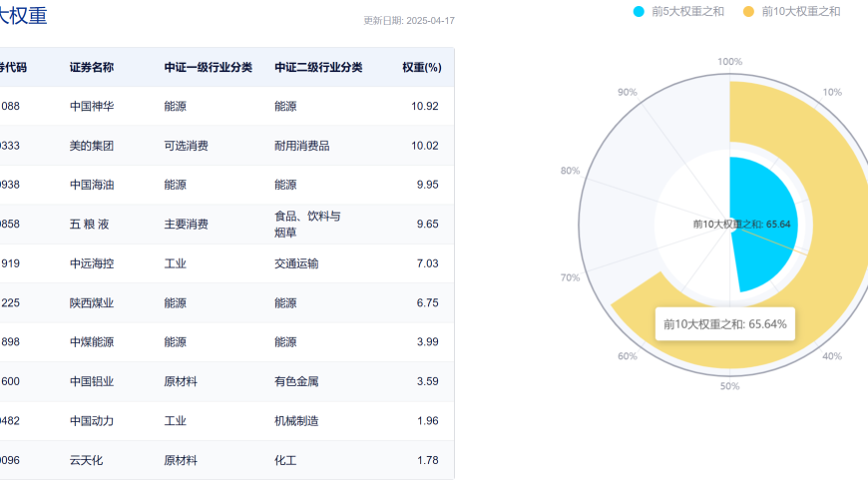Click the 更新日期: 2025-04-17 text

click(409, 21)
